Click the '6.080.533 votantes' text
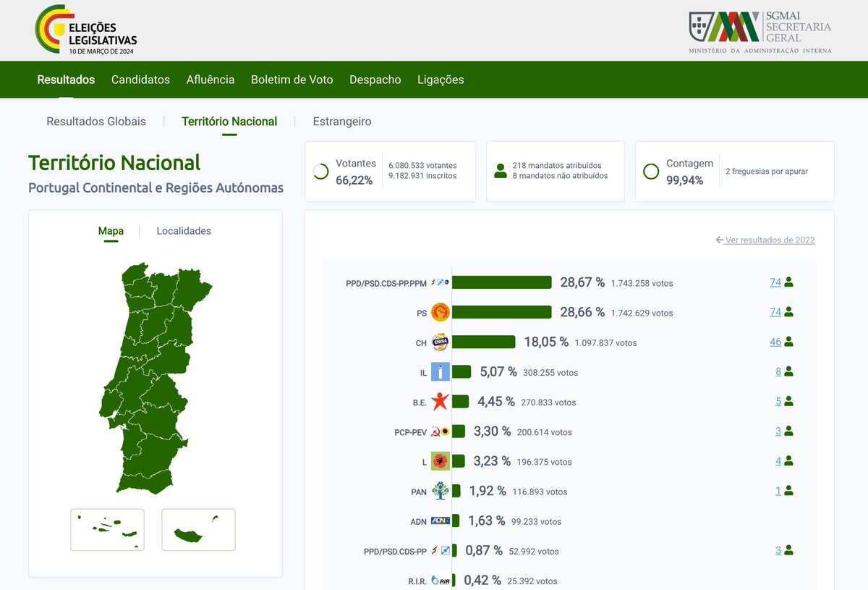Viewport: 868px width, 590px height. pyautogui.click(x=422, y=166)
